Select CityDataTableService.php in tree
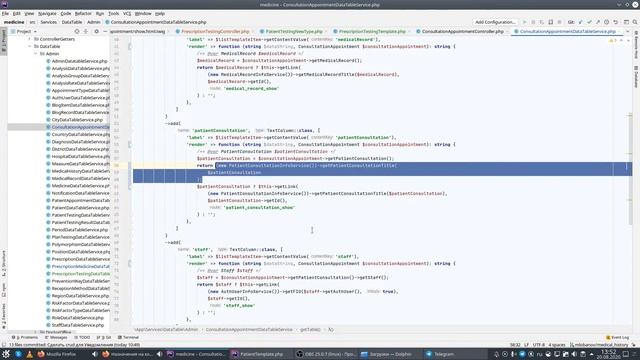 [77, 120]
